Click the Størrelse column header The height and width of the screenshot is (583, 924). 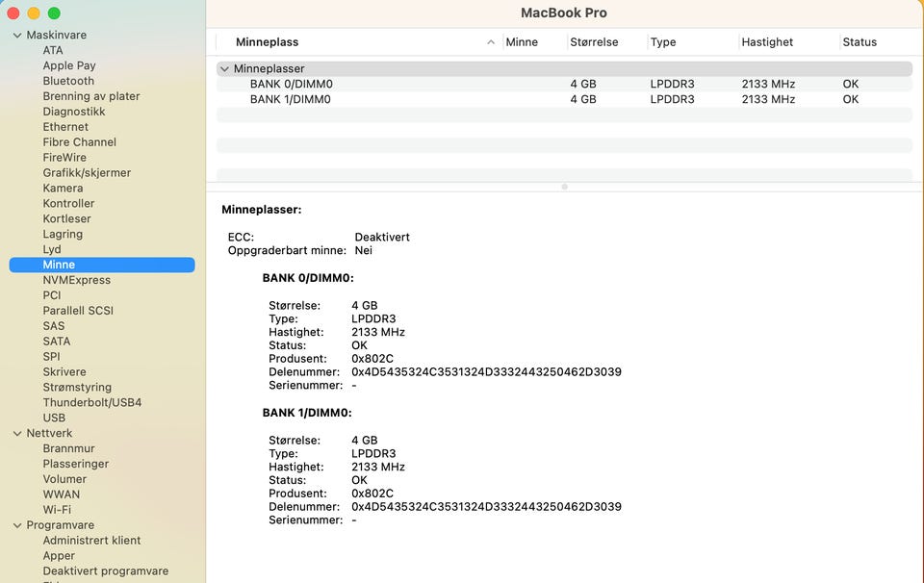pos(594,42)
